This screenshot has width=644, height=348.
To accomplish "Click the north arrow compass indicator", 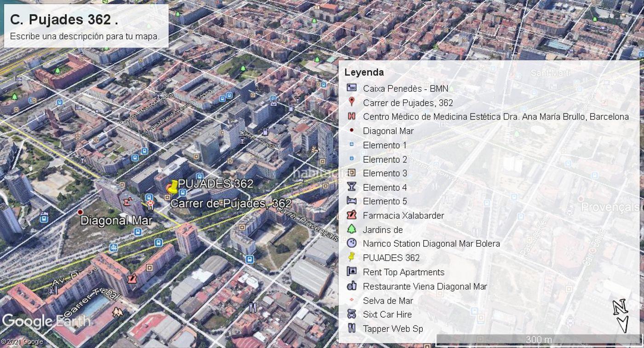I will click(x=621, y=316).
